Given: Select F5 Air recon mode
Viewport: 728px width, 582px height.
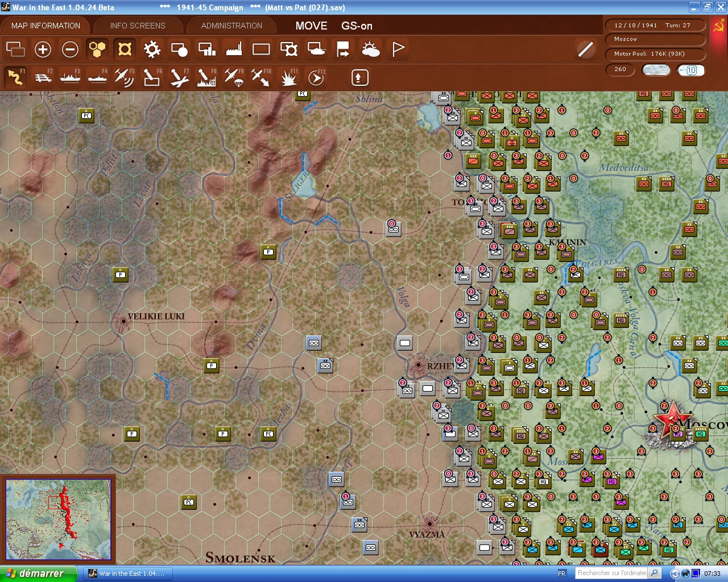Looking at the screenshot, I should click(125, 77).
